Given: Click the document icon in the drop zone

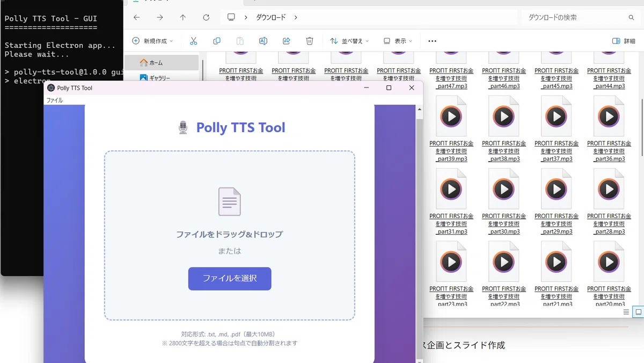Looking at the screenshot, I should pos(230,202).
